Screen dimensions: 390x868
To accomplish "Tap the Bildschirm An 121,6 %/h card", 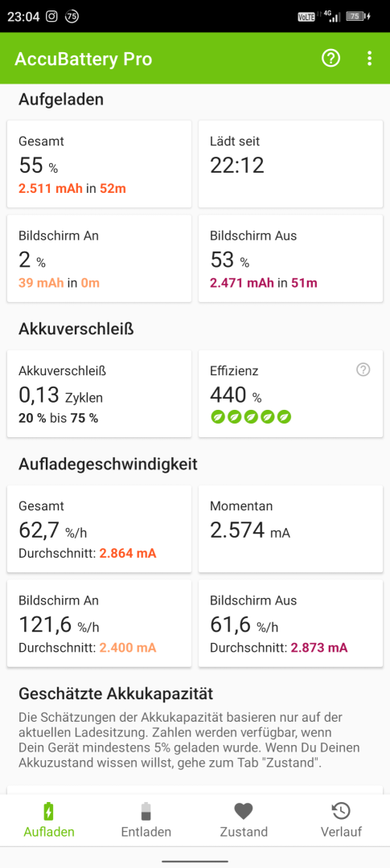I will click(99, 624).
